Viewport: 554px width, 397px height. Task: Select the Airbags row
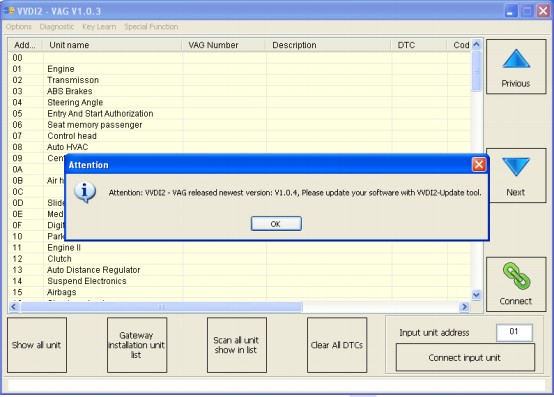coord(239,292)
